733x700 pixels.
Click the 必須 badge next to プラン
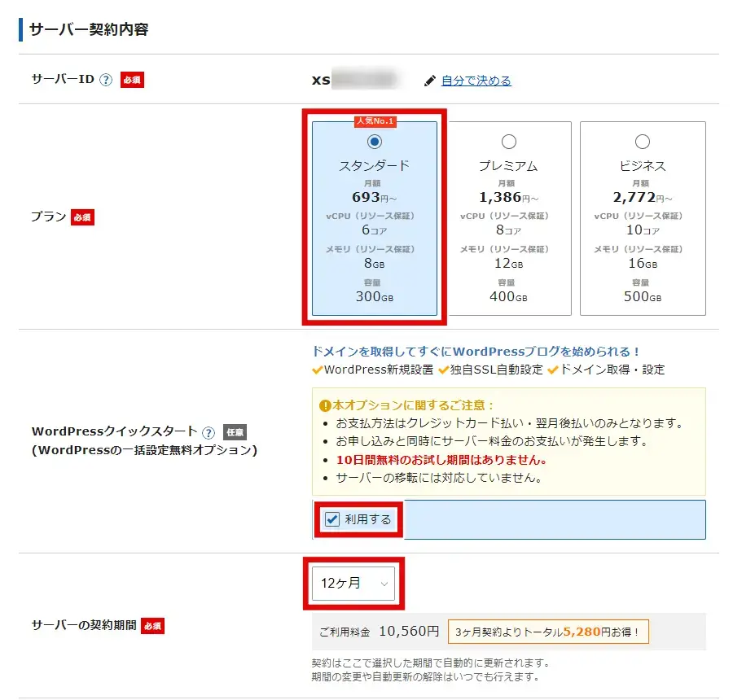(83, 217)
